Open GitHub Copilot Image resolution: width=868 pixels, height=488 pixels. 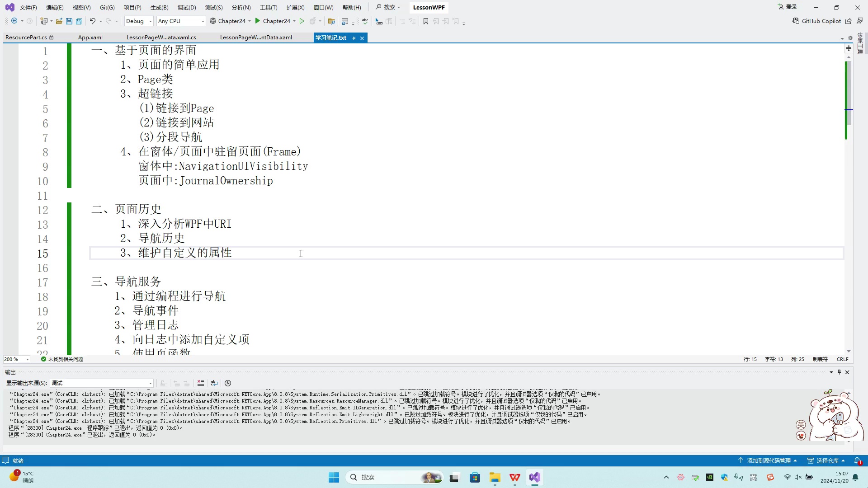coord(817,21)
